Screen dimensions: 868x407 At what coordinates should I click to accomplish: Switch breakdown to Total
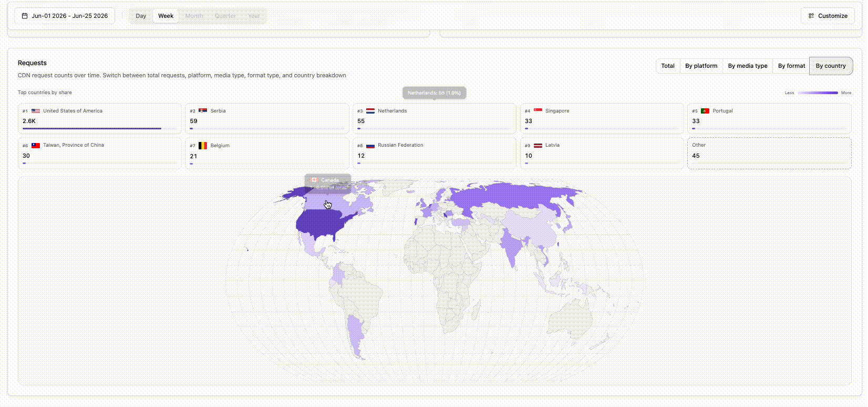click(668, 66)
